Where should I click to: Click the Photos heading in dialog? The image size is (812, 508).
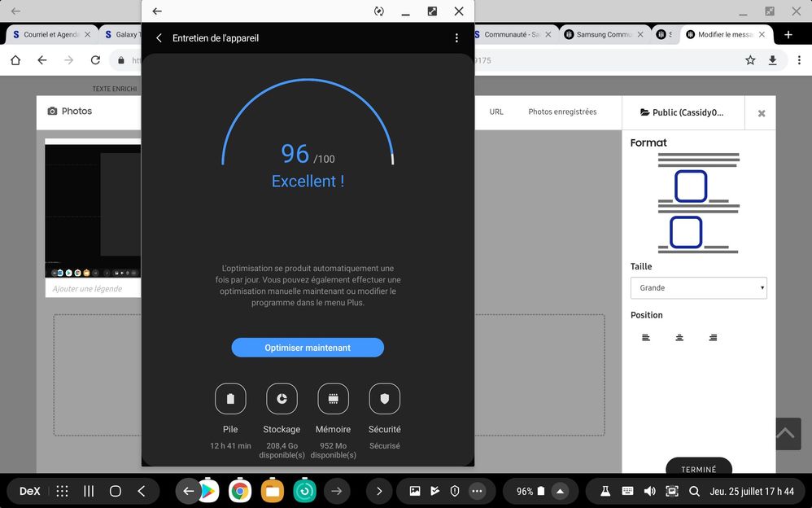[x=69, y=111]
